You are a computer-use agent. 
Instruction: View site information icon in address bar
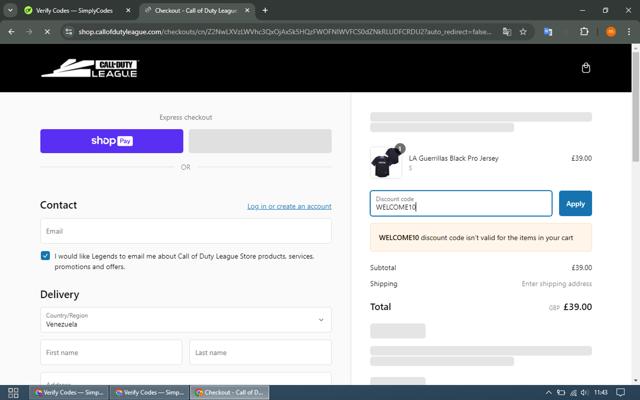pyautogui.click(x=69, y=31)
